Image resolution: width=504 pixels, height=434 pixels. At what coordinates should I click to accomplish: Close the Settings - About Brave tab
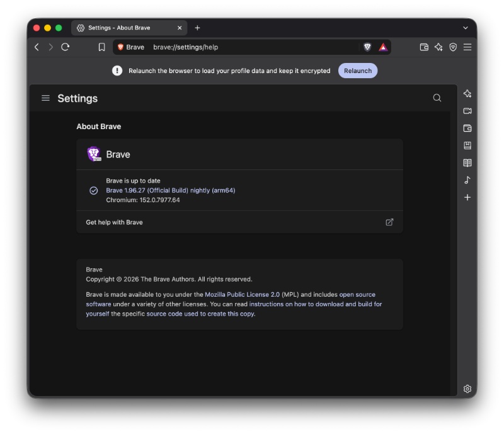(180, 28)
